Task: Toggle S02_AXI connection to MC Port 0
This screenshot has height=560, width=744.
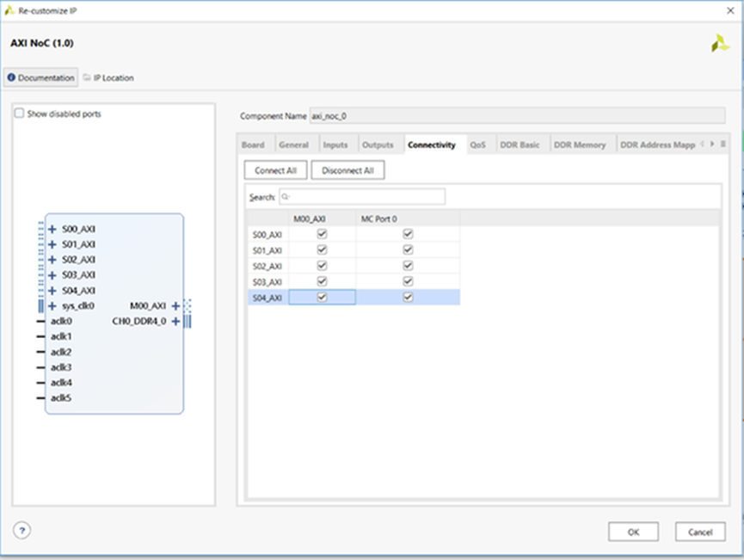Action: [409, 265]
